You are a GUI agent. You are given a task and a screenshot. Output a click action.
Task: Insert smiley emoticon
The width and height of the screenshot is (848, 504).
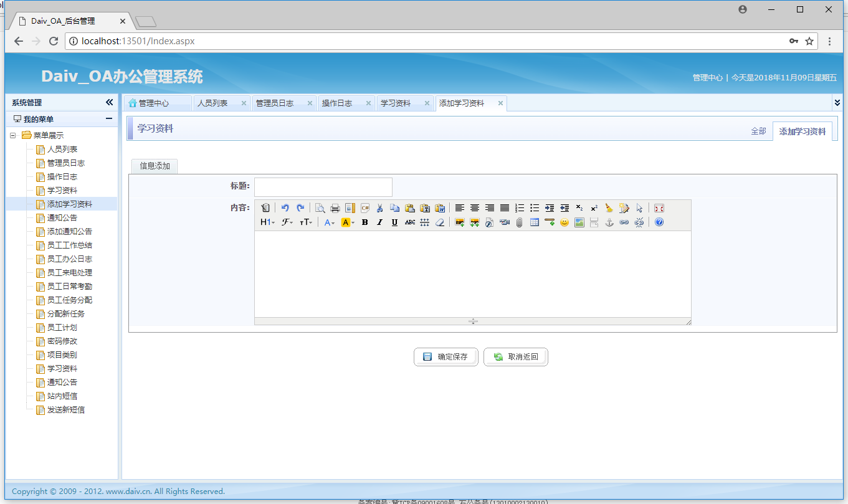565,222
